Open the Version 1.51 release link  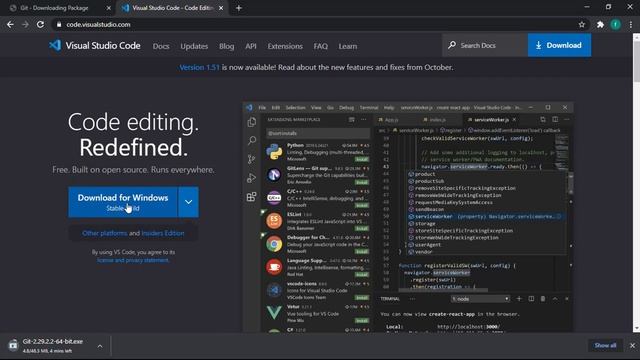point(199,67)
